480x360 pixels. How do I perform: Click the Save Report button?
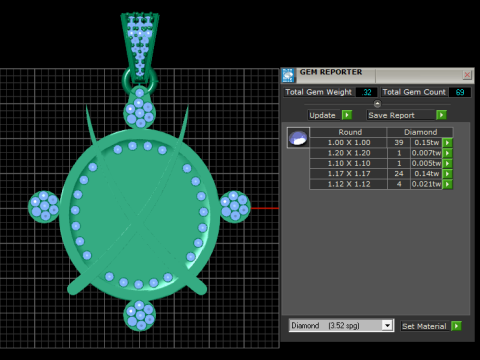pyautogui.click(x=401, y=115)
